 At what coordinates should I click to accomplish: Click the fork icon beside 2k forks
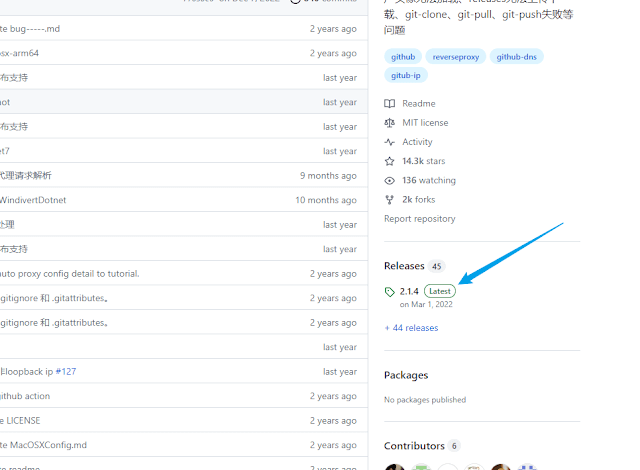coord(389,200)
